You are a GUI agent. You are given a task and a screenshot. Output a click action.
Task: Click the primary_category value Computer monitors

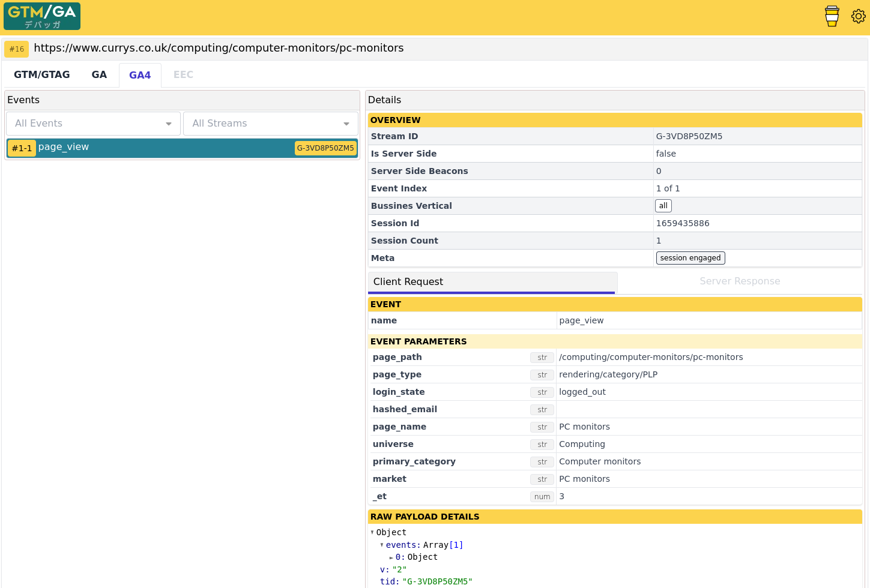(x=600, y=461)
